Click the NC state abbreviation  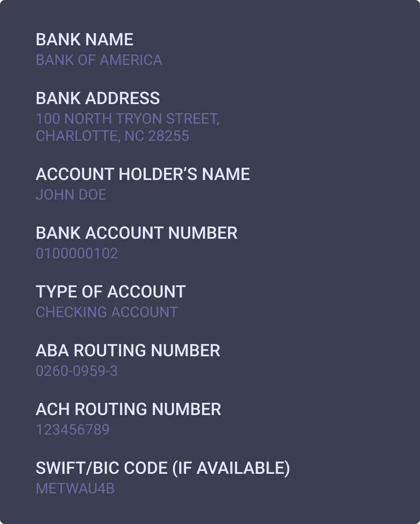pyautogui.click(x=134, y=136)
